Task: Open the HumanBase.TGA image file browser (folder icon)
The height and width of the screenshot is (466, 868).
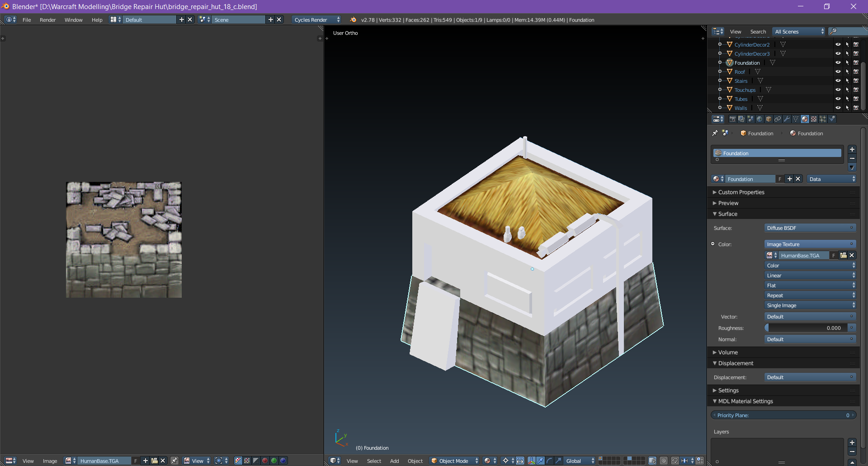Action: (x=843, y=255)
